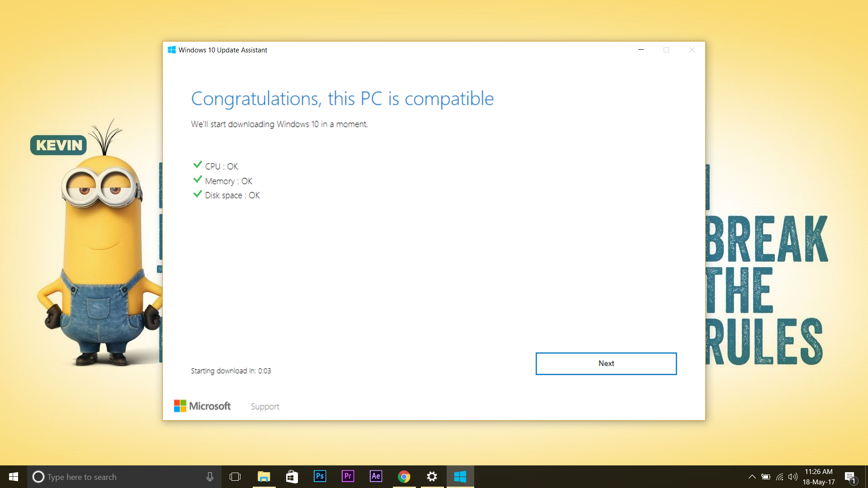Open the volume control
Image resolution: width=868 pixels, height=488 pixels.
click(793, 477)
